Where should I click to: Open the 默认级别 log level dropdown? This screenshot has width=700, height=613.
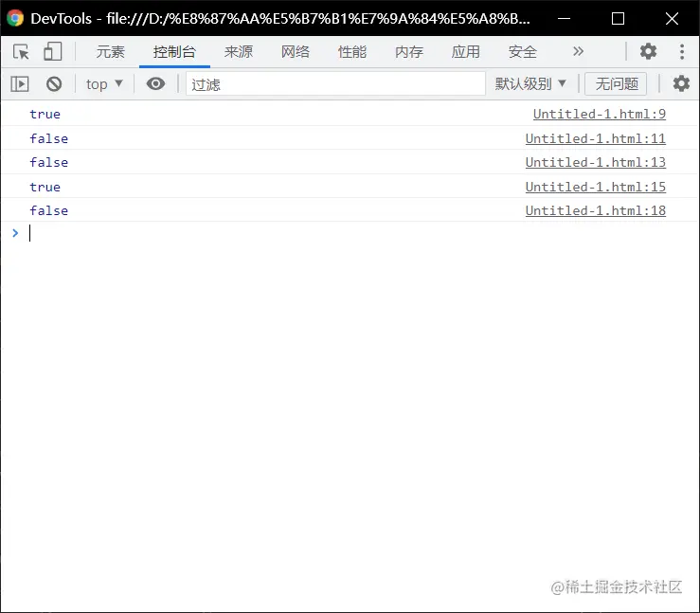[530, 84]
